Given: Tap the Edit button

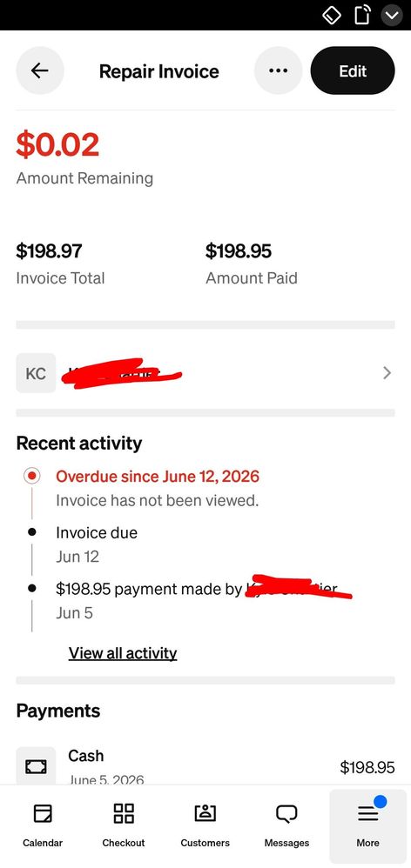Looking at the screenshot, I should tap(353, 70).
